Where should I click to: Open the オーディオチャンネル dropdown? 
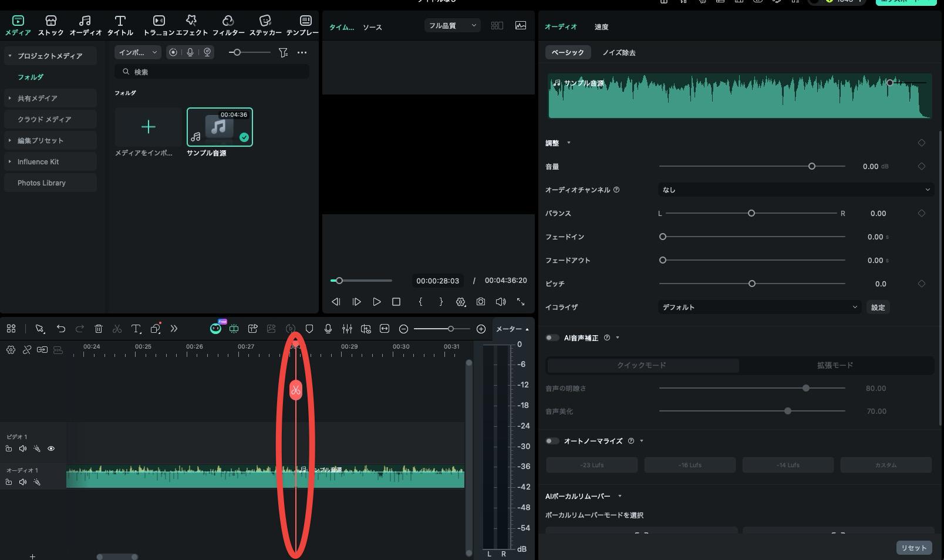pyautogui.click(x=795, y=190)
